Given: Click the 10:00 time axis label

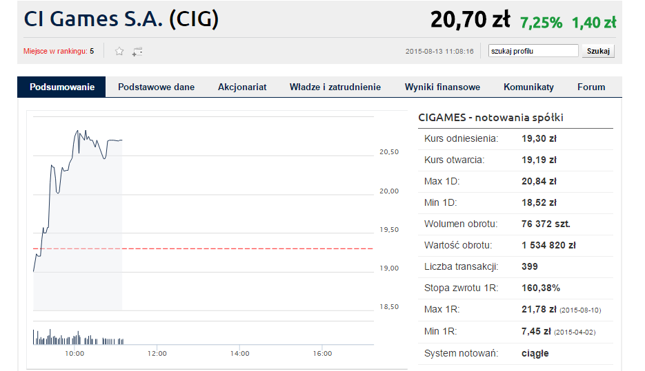Looking at the screenshot, I should tap(74, 353).
